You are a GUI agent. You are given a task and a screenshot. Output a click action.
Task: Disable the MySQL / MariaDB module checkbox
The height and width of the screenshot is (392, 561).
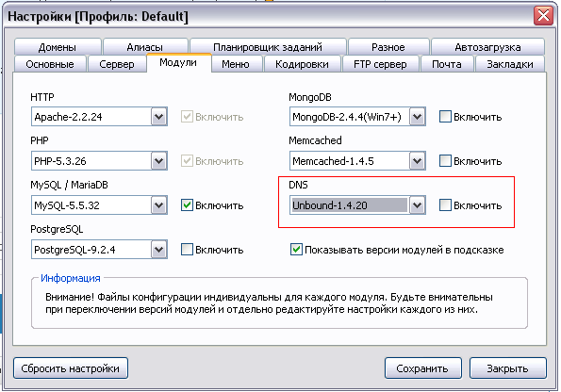[187, 205]
